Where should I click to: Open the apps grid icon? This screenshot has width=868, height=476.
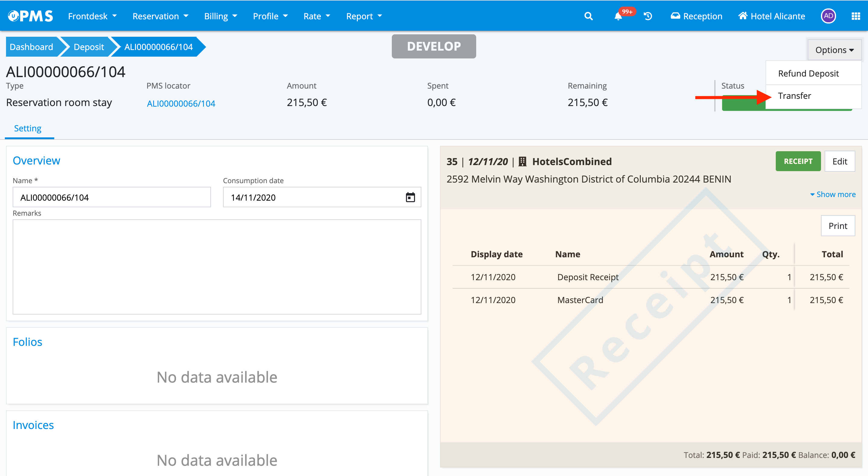856,16
